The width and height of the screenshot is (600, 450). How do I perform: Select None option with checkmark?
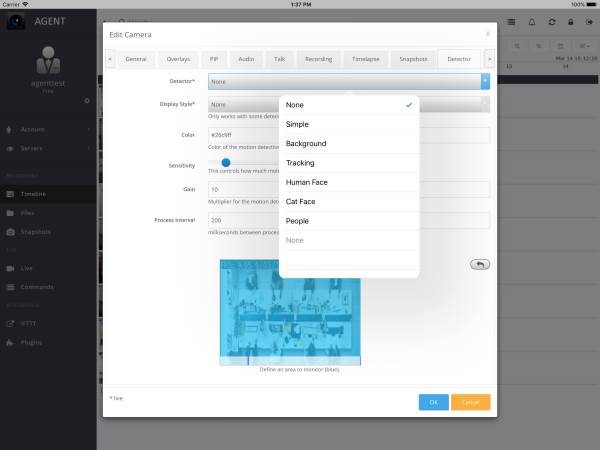pyautogui.click(x=349, y=105)
